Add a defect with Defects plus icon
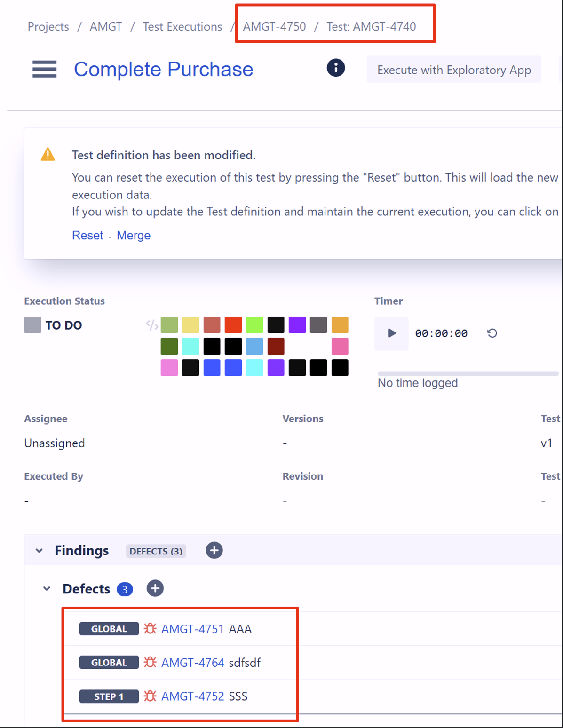 pyautogui.click(x=155, y=588)
